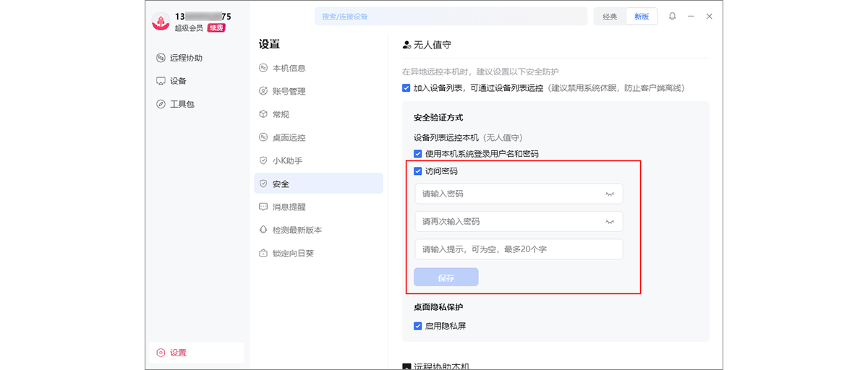Disable 启用隐私屏 checkbox

[418, 326]
